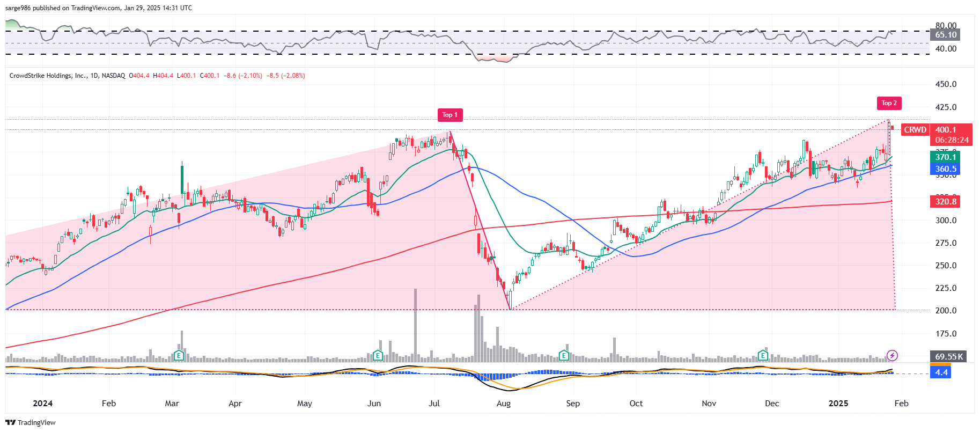Click the earnings E marker in early June
Screen dimensions: 980x432
(x=378, y=355)
